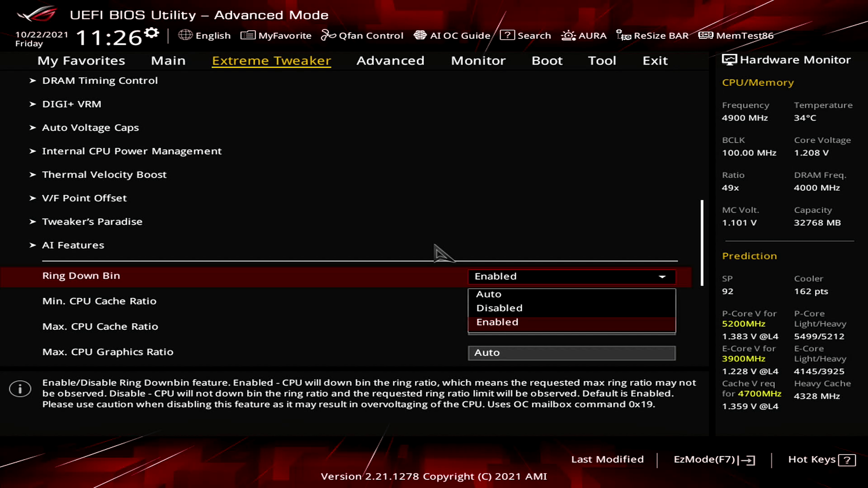Select Disabled for Ring Down Bin
Image resolution: width=868 pixels, height=488 pixels.
(499, 308)
